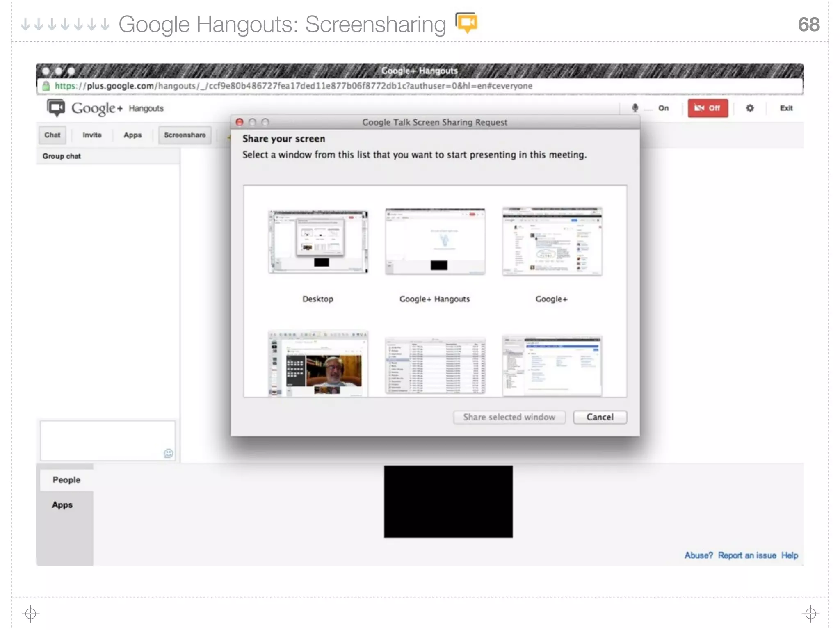Click the Google+ Hangouts logo icon
The height and width of the screenshot is (630, 840).
pyautogui.click(x=56, y=108)
